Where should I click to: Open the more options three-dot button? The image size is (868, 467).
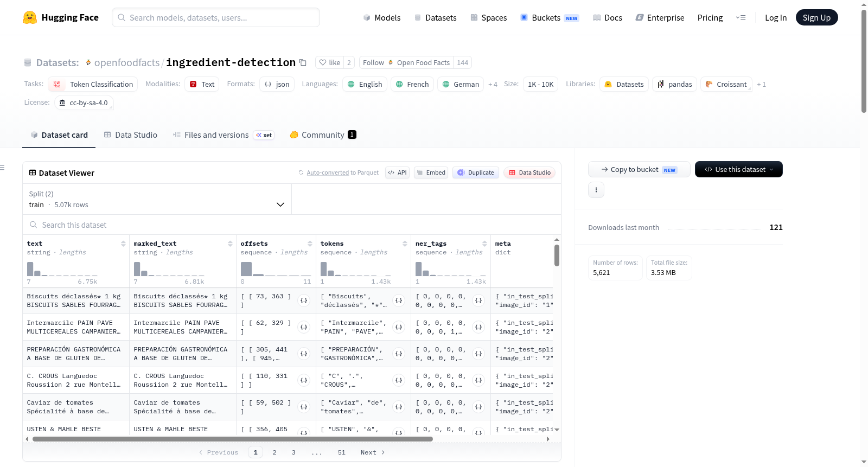click(596, 190)
